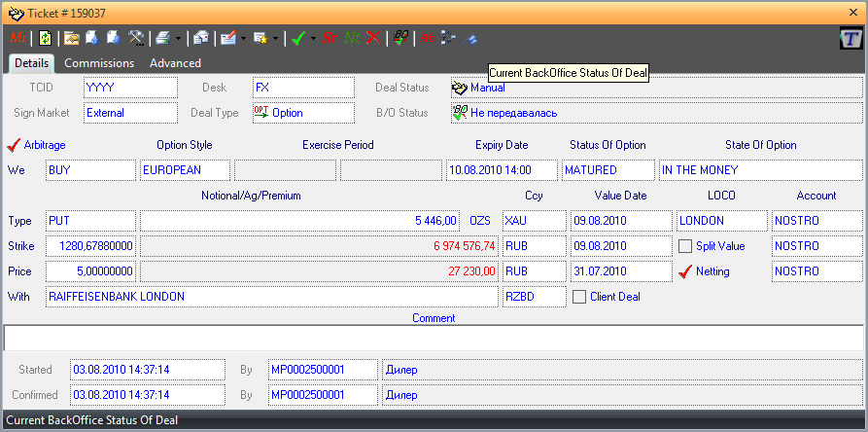
Task: Click the Sign Market field showing External
Action: (x=130, y=113)
